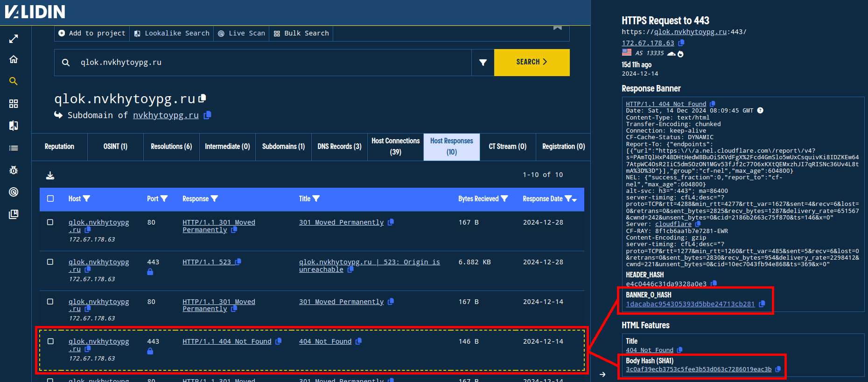Switch to the OSINT (1) tab
The height and width of the screenshot is (382, 868).
[115, 147]
